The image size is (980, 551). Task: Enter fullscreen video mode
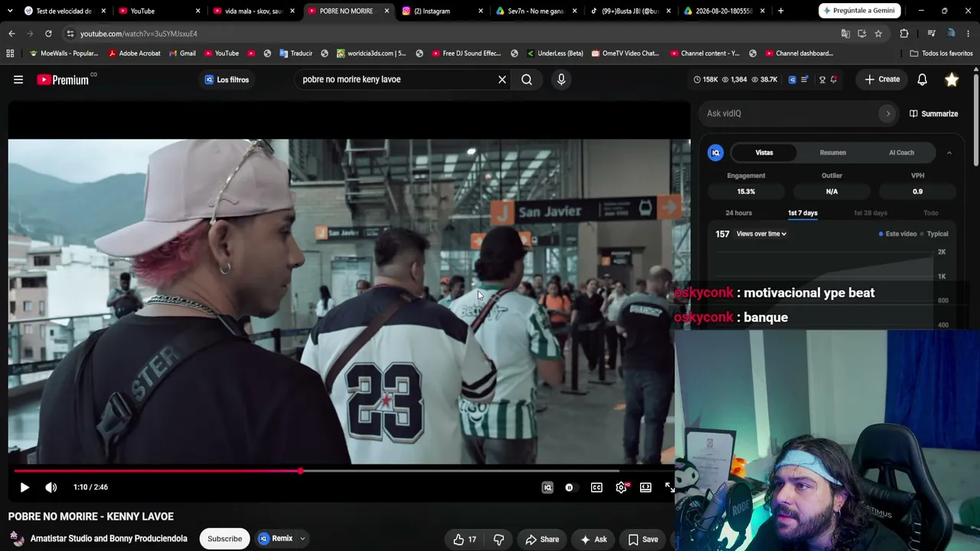[669, 487]
